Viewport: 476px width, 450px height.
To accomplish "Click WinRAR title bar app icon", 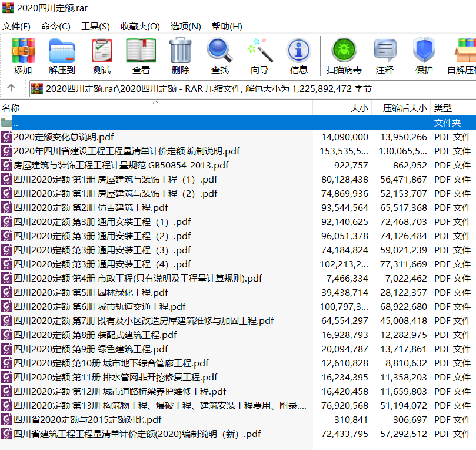I will click(8, 8).
